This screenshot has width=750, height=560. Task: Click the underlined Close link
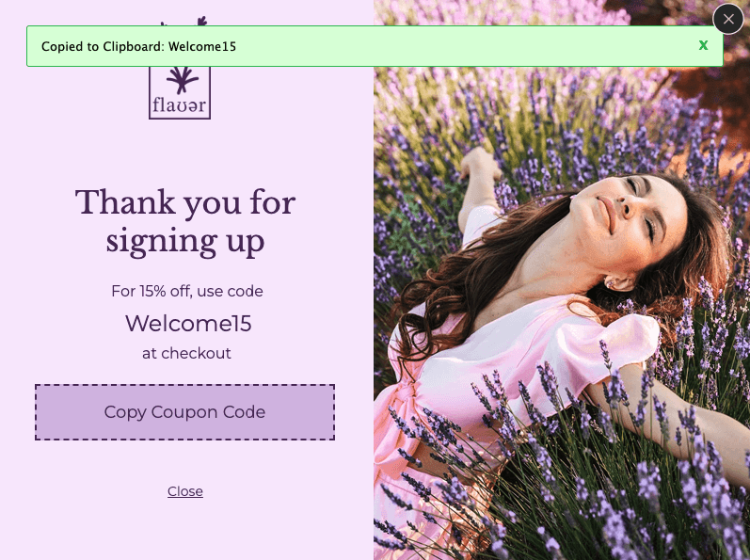185,491
